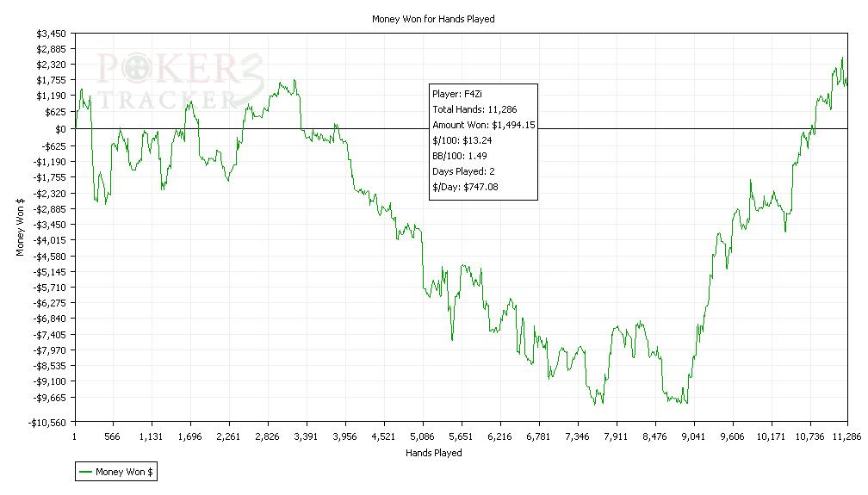
Task: Click the "Money Won for Hands Played" title
Action: tap(433, 18)
